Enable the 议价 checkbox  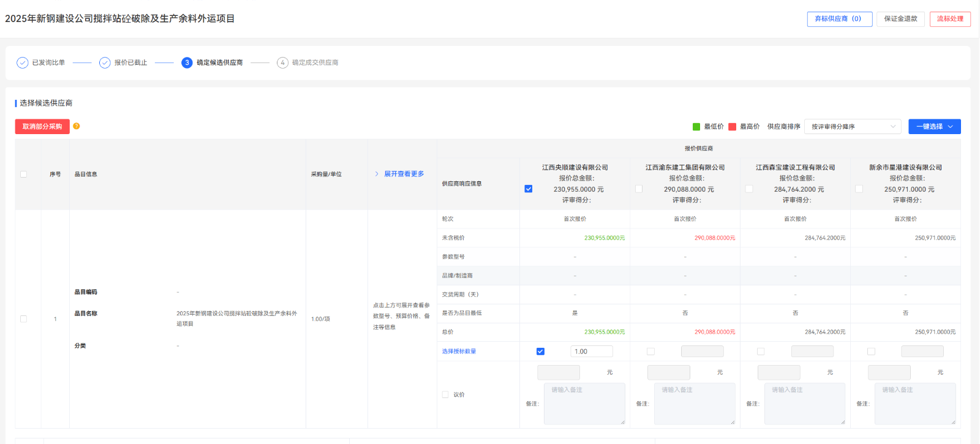(x=445, y=394)
